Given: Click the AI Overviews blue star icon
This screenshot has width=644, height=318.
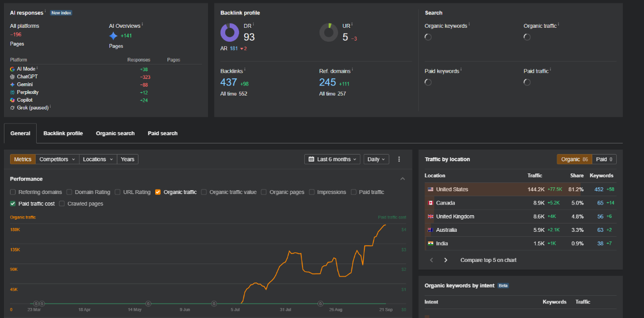Looking at the screenshot, I should (x=113, y=36).
